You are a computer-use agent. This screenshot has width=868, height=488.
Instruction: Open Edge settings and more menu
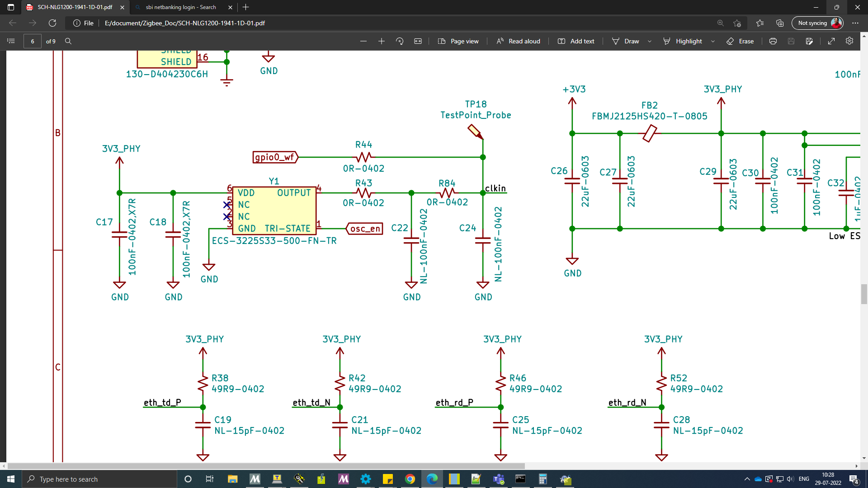855,23
